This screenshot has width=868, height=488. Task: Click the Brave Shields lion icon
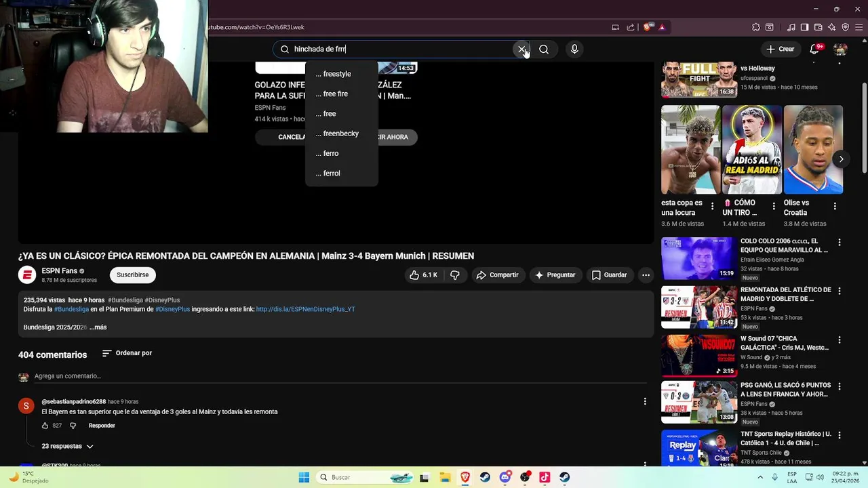[x=647, y=27]
